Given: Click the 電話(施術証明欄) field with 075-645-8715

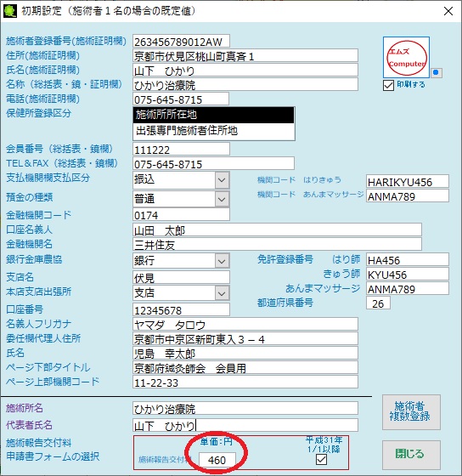Looking at the screenshot, I should [181, 99].
